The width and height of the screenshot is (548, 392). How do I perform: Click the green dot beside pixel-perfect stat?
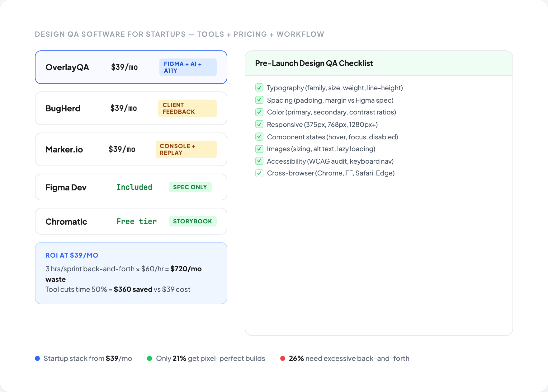[x=149, y=358]
